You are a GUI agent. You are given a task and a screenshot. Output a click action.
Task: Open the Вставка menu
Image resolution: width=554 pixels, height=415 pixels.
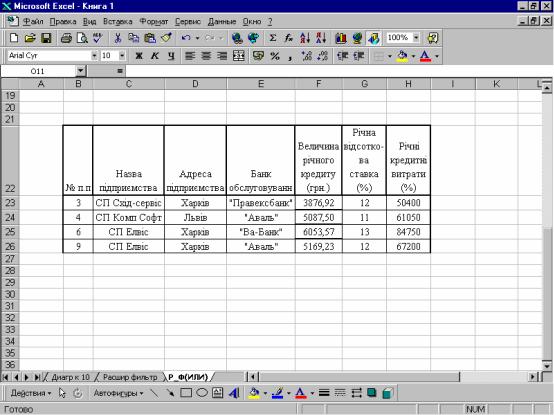(118, 22)
